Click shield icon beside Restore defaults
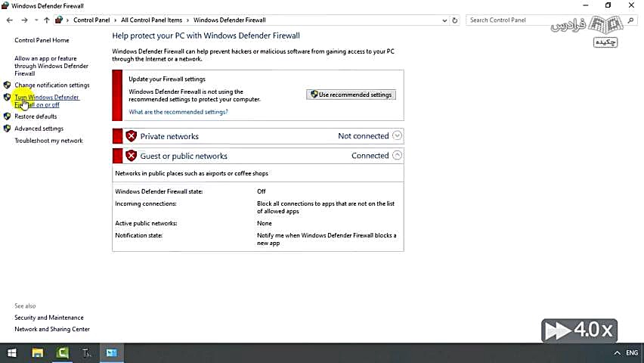 (7, 116)
